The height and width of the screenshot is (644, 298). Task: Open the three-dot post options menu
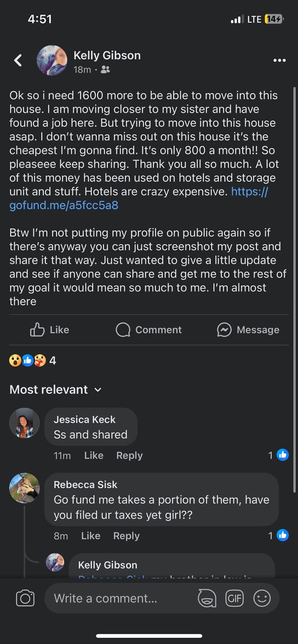[279, 60]
